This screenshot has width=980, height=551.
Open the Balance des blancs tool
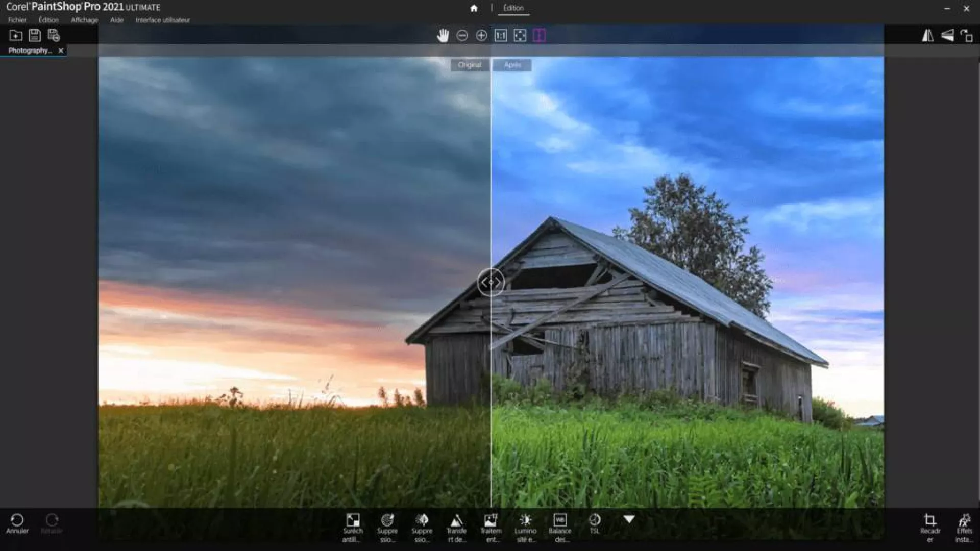coord(560,527)
